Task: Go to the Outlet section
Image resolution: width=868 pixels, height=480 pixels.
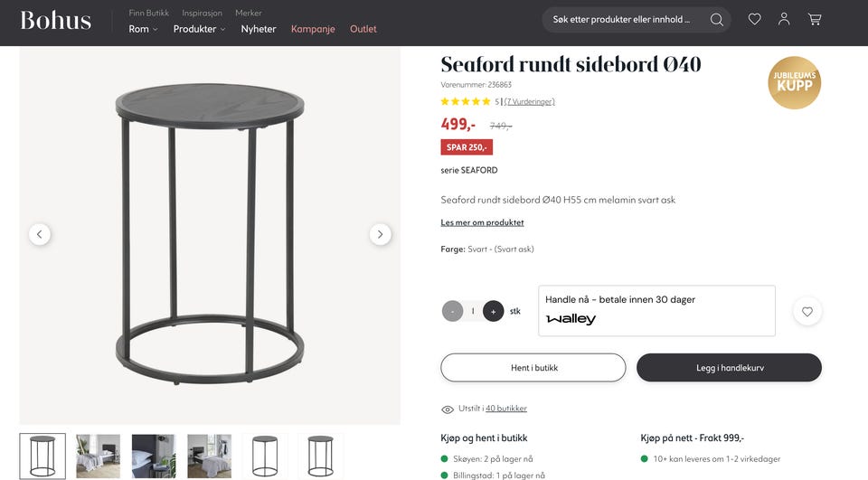Action: 363,29
